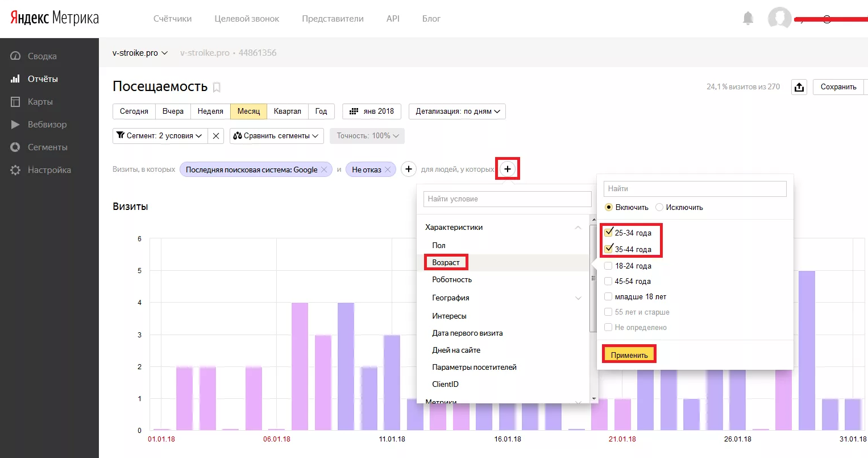
Task: Remove the segment with the X button
Action: [216, 135]
